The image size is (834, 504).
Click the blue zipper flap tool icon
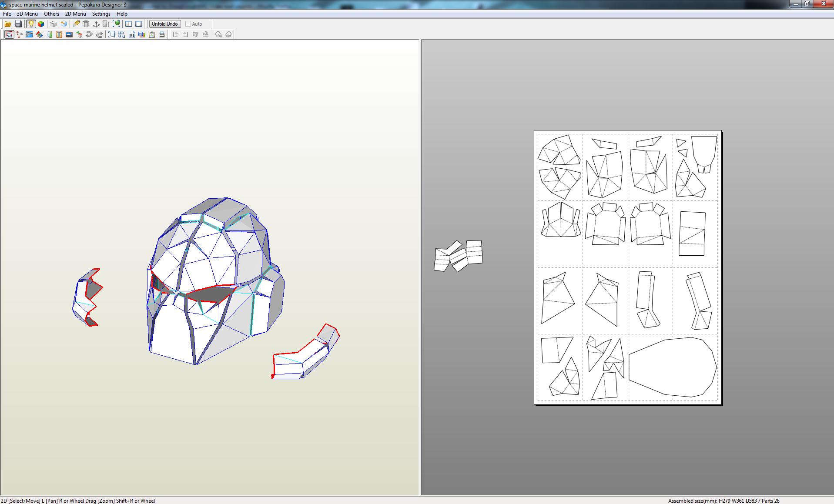click(x=29, y=34)
